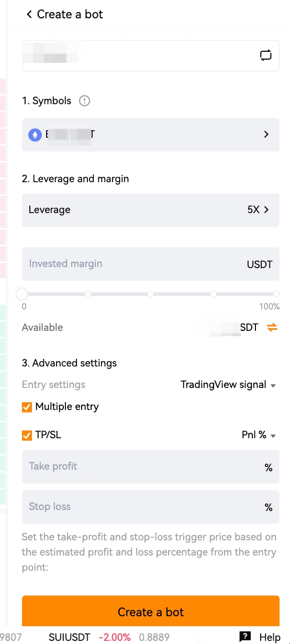
Task: Click the switch/refresh icon in top field
Action: point(266,55)
